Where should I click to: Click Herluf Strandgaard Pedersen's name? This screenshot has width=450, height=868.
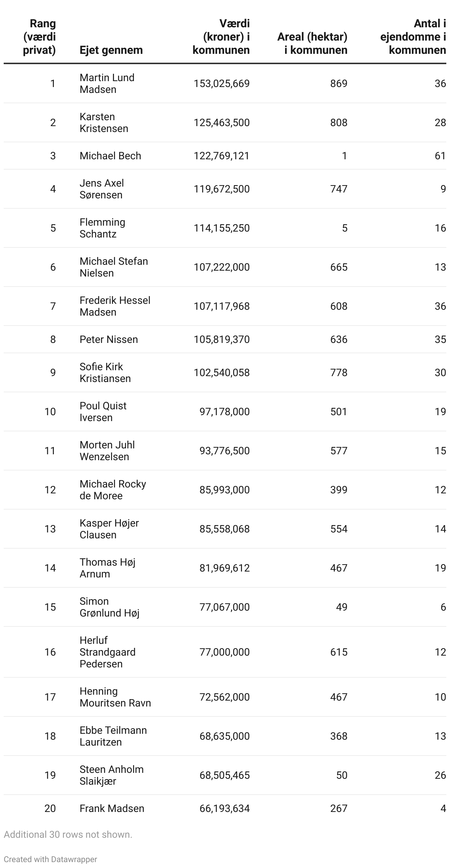pos(107,652)
